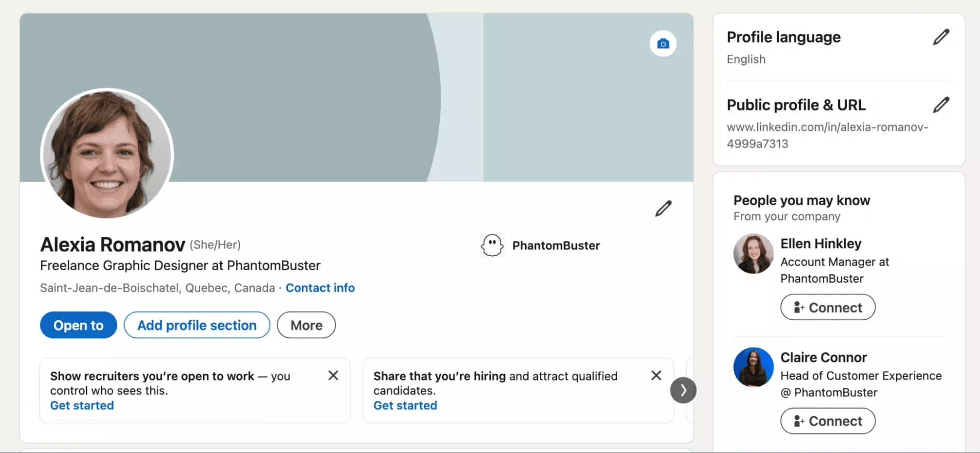
Task: Get started sharing that you're hiring
Action: [x=405, y=405]
